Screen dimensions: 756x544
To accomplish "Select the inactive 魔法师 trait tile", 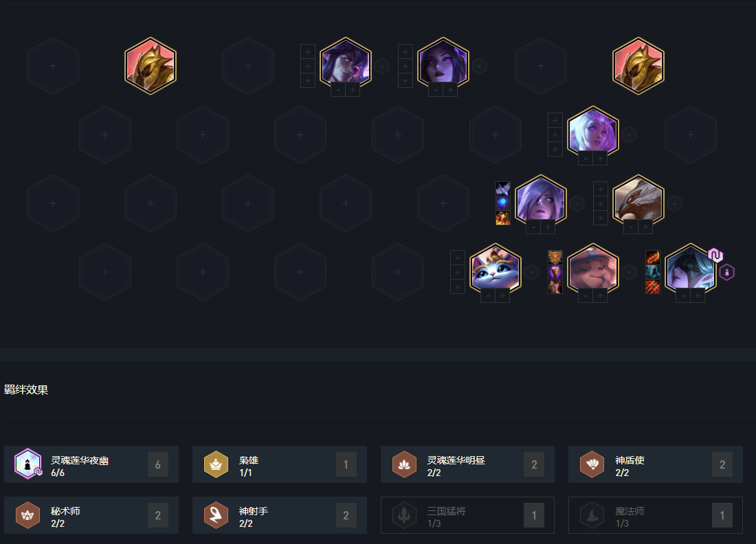I will [x=655, y=515].
